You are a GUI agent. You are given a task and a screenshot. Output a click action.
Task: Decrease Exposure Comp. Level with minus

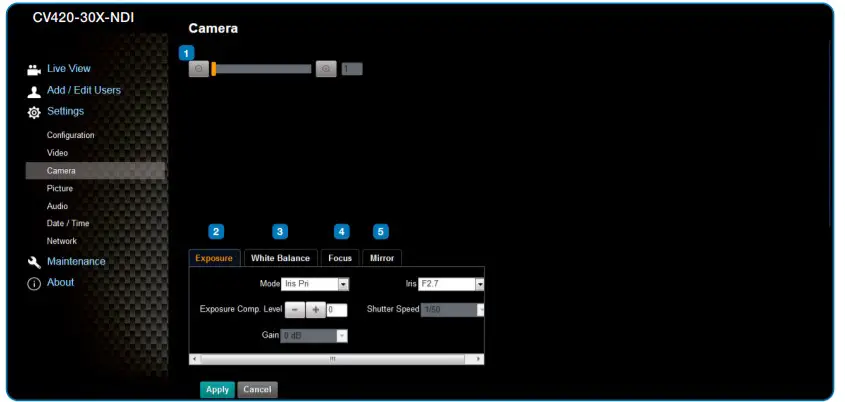click(294, 310)
